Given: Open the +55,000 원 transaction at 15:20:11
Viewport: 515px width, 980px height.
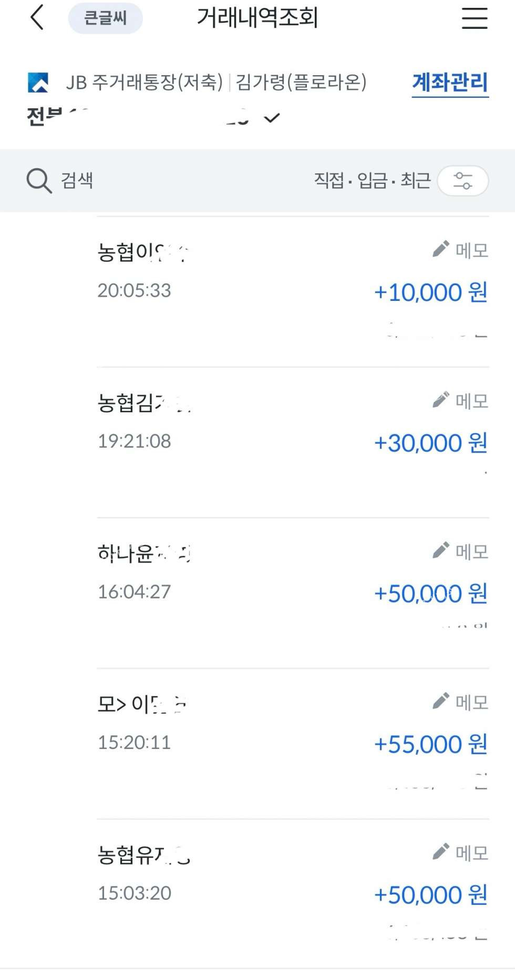Looking at the screenshot, I should point(430,744).
